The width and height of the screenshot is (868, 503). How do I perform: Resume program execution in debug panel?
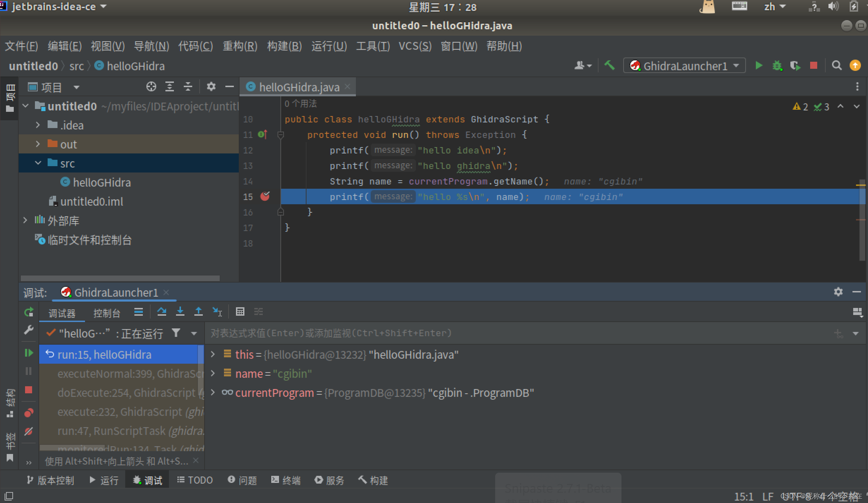point(29,353)
